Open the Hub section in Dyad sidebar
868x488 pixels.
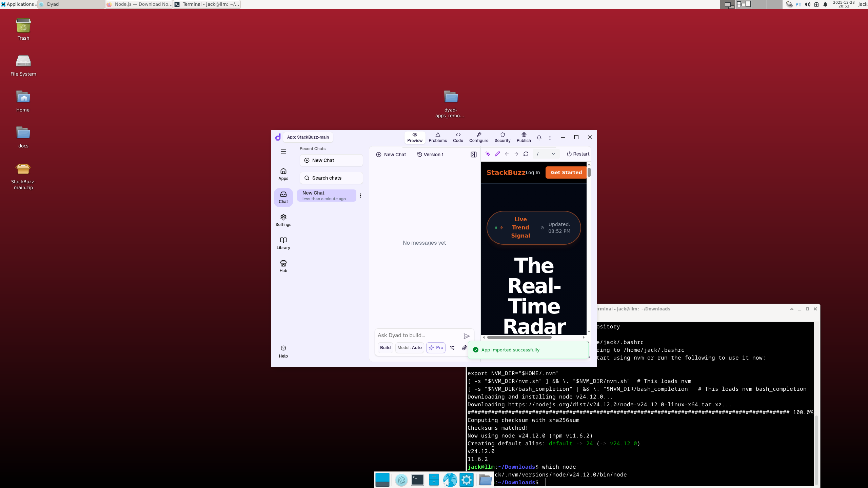point(283,266)
